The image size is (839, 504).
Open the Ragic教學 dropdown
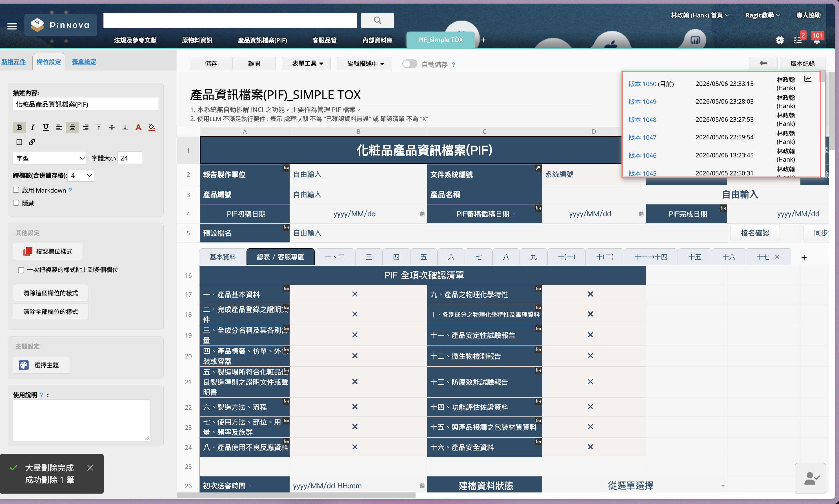(763, 15)
